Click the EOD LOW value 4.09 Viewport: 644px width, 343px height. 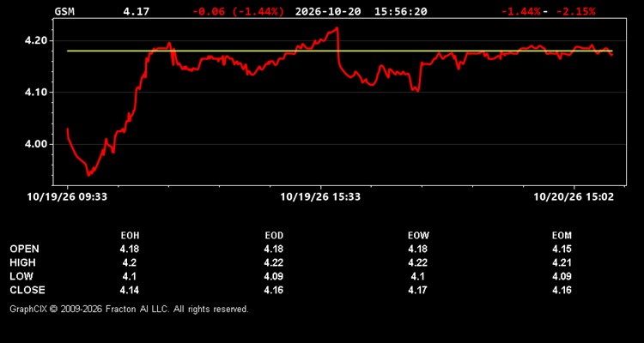pos(274,276)
